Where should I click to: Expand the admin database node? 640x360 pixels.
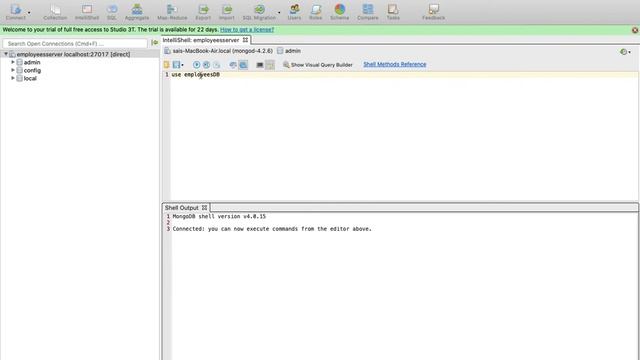[x=13, y=62]
